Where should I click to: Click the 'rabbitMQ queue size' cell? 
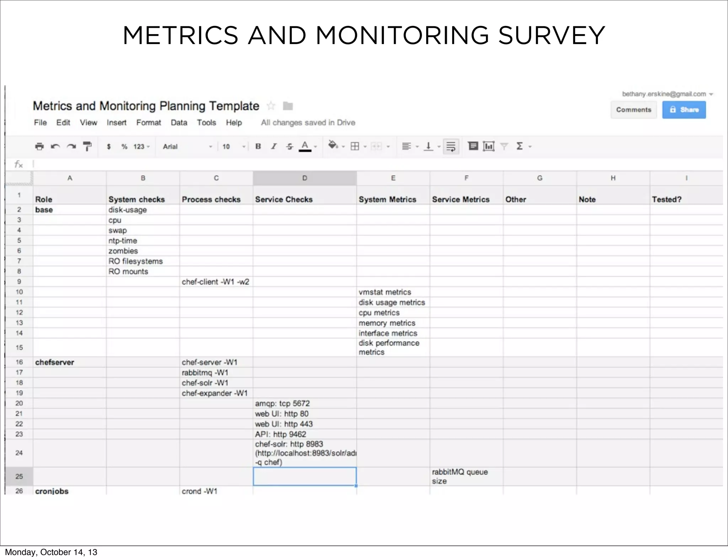[x=466, y=476]
